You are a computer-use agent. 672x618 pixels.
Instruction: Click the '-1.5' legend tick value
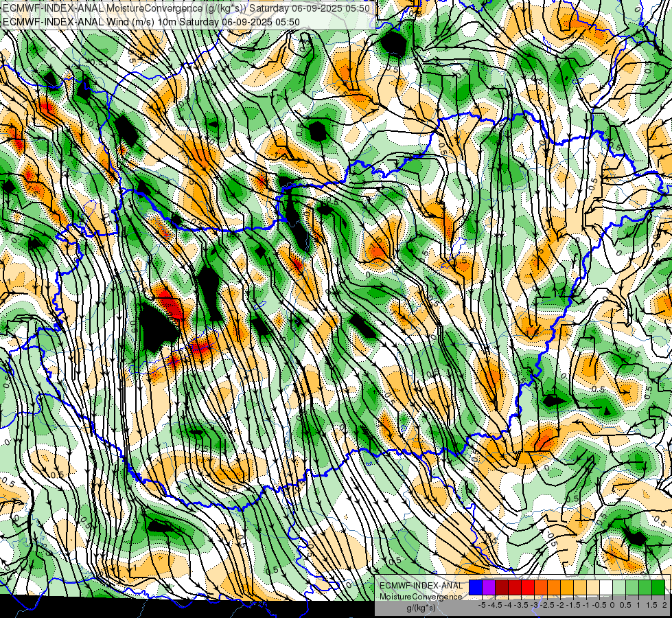(x=573, y=605)
